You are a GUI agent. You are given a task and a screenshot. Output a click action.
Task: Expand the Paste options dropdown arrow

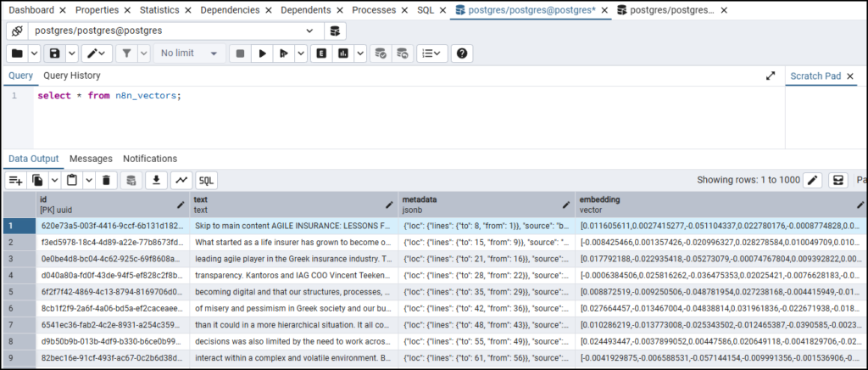(x=88, y=180)
